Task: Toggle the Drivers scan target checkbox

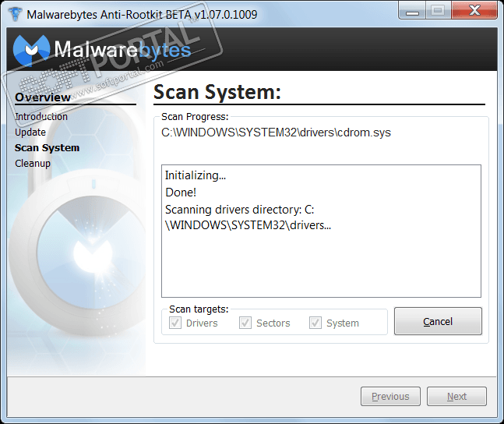Action: 175,323
